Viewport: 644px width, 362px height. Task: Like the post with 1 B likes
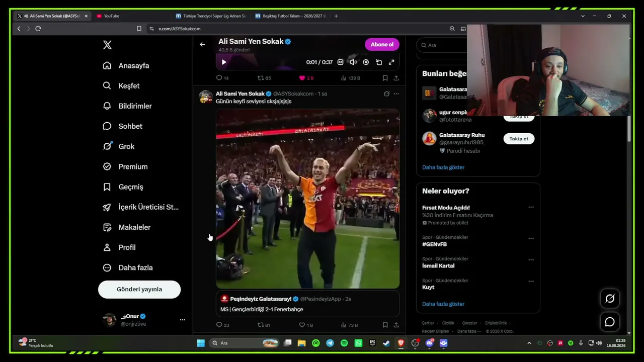306,325
